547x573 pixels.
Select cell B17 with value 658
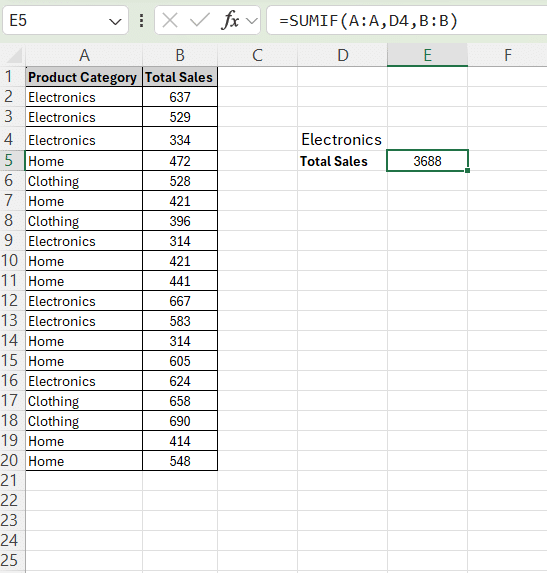click(180, 401)
